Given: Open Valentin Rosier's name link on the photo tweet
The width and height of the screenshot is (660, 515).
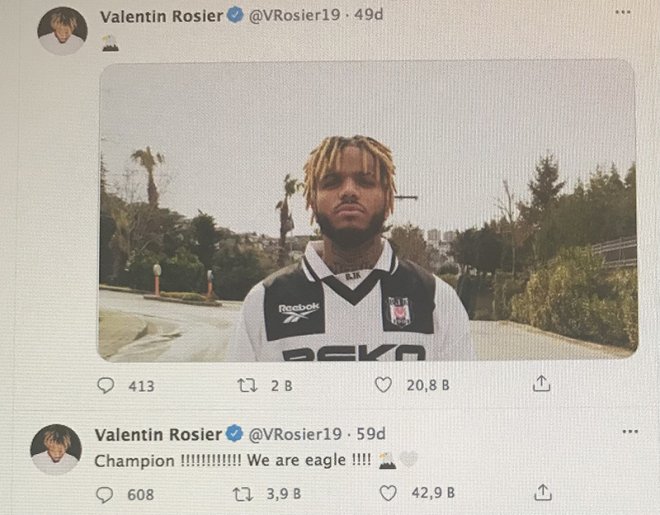Looking at the screenshot, I should [x=160, y=16].
